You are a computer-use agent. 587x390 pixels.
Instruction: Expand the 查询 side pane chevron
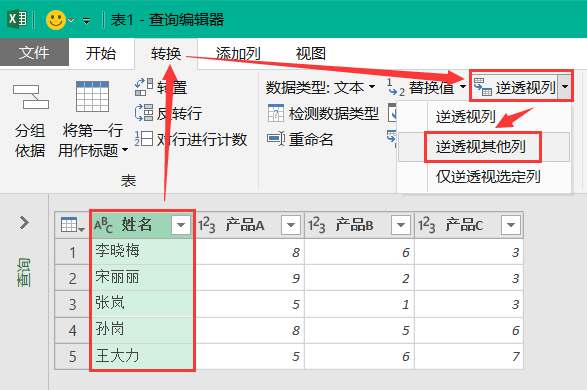pos(24,222)
